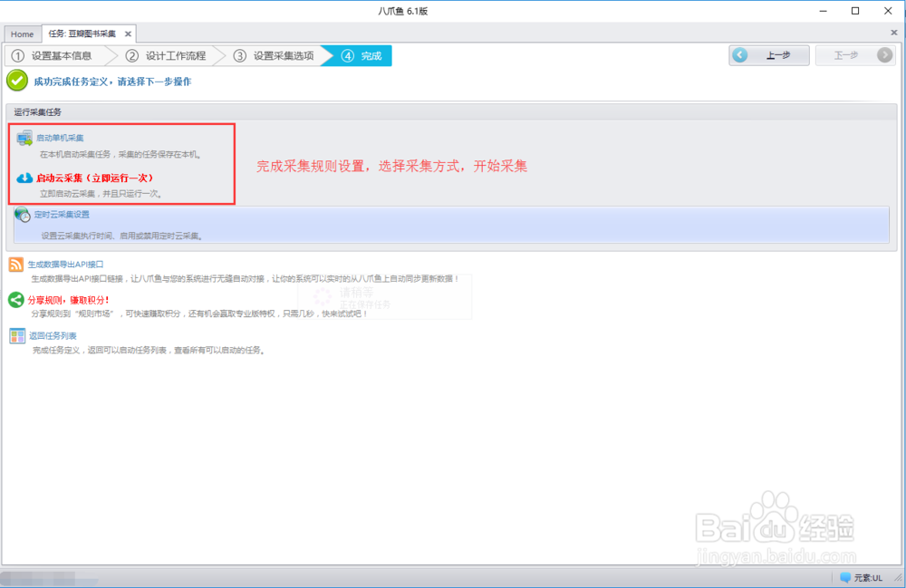The image size is (906, 588).
Task: Close the tab panel with right-side X
Action: click(893, 33)
